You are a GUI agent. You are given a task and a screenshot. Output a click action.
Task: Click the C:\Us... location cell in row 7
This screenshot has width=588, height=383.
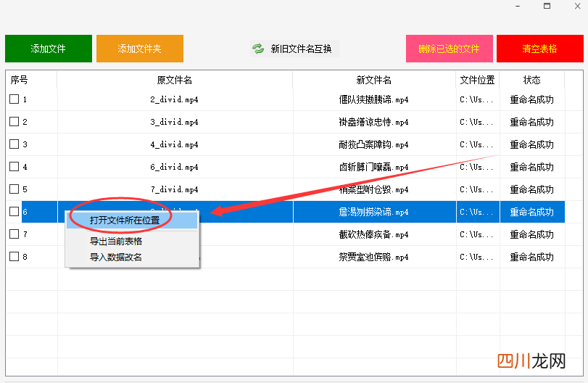(x=478, y=234)
